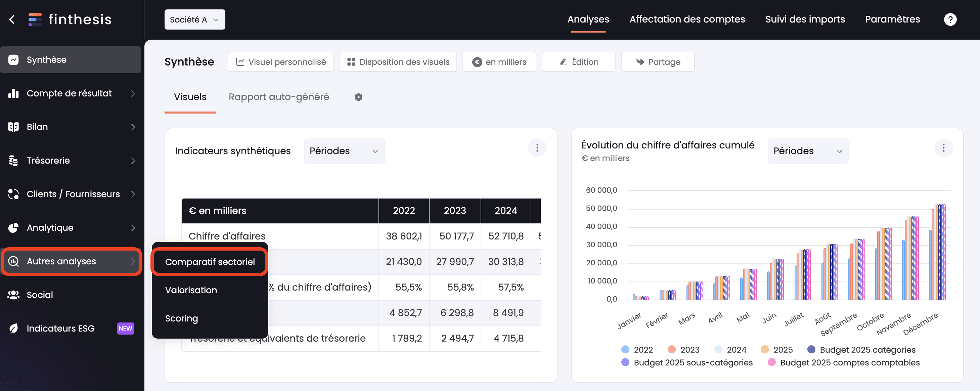Click the Édition button
Viewport: 980px width, 391px height.
click(x=578, y=61)
